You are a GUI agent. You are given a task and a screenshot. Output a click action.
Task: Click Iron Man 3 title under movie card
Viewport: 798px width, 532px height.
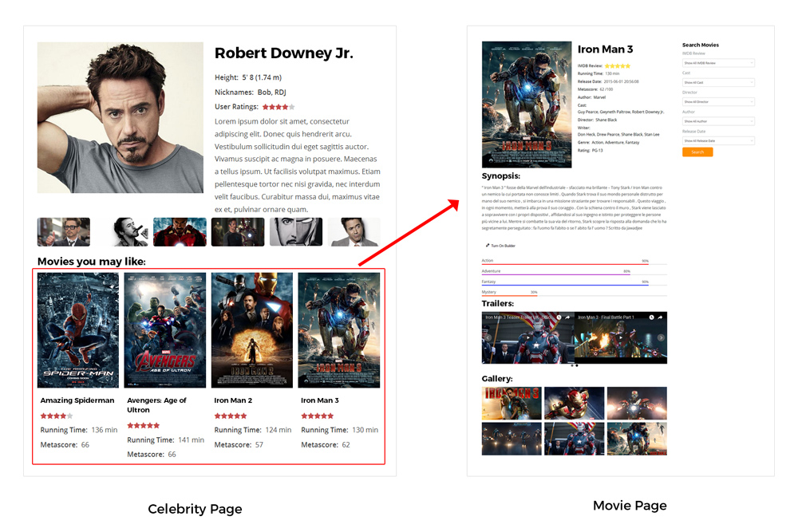[x=320, y=400]
